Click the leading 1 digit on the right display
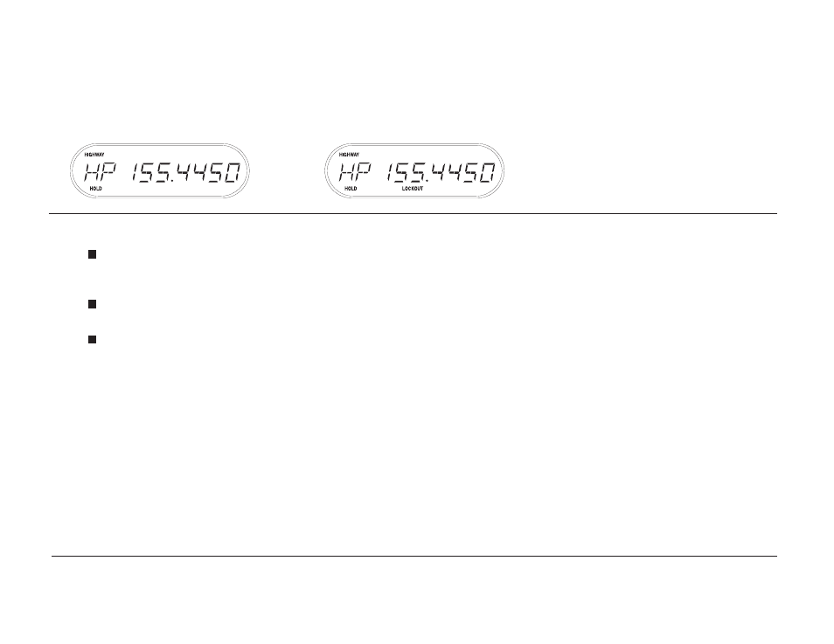Screen dimensions: 834x644 click(389, 172)
